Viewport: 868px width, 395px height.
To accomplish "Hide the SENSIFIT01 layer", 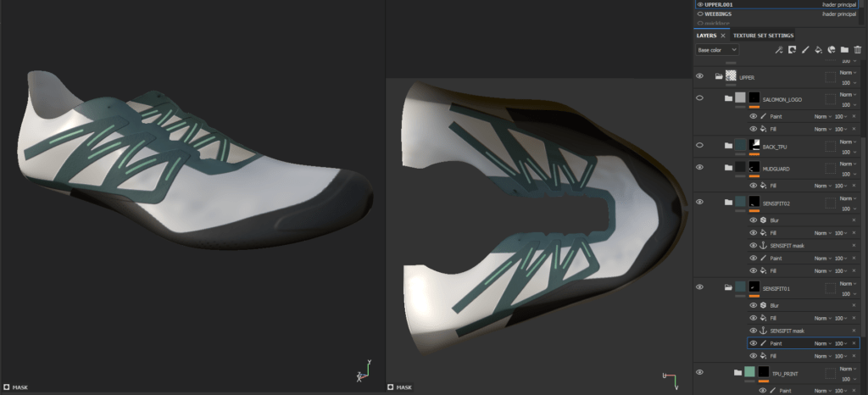I will click(699, 287).
